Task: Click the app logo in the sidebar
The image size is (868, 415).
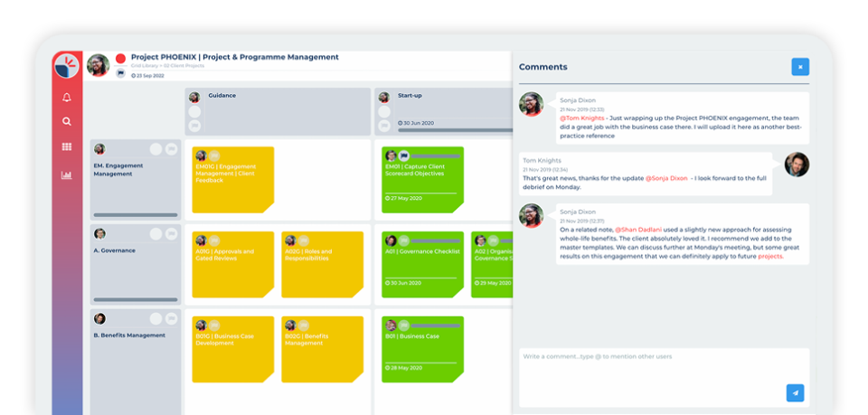Action: 67,67
